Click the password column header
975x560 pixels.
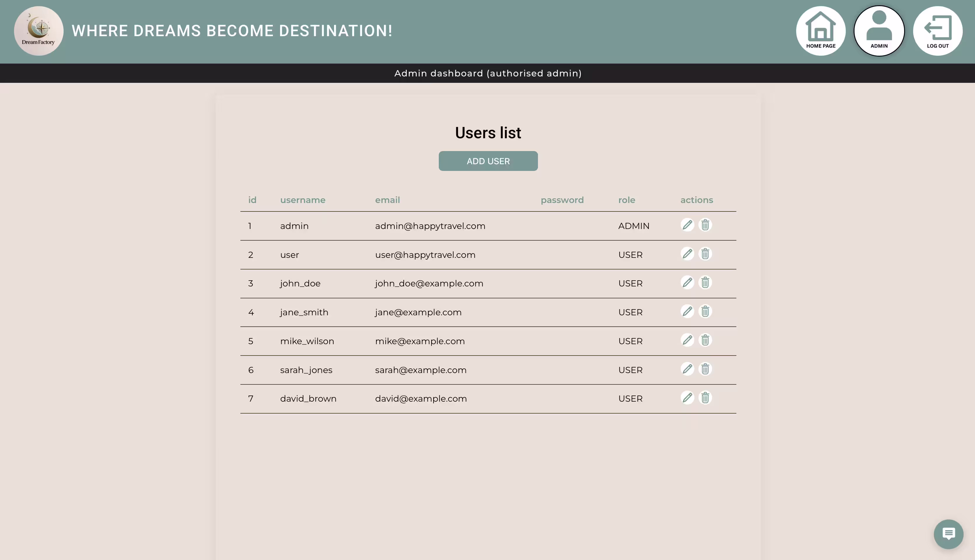tap(562, 200)
